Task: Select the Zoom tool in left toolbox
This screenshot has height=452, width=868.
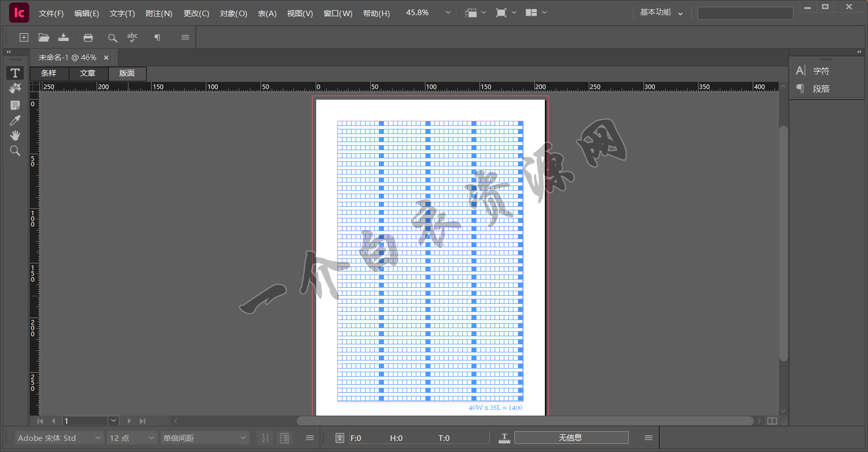Action: tap(15, 151)
